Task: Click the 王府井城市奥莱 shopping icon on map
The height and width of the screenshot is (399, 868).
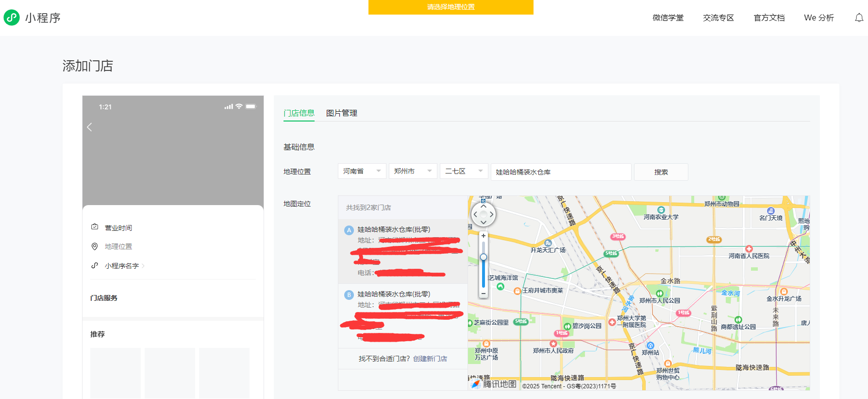Action: tap(517, 291)
